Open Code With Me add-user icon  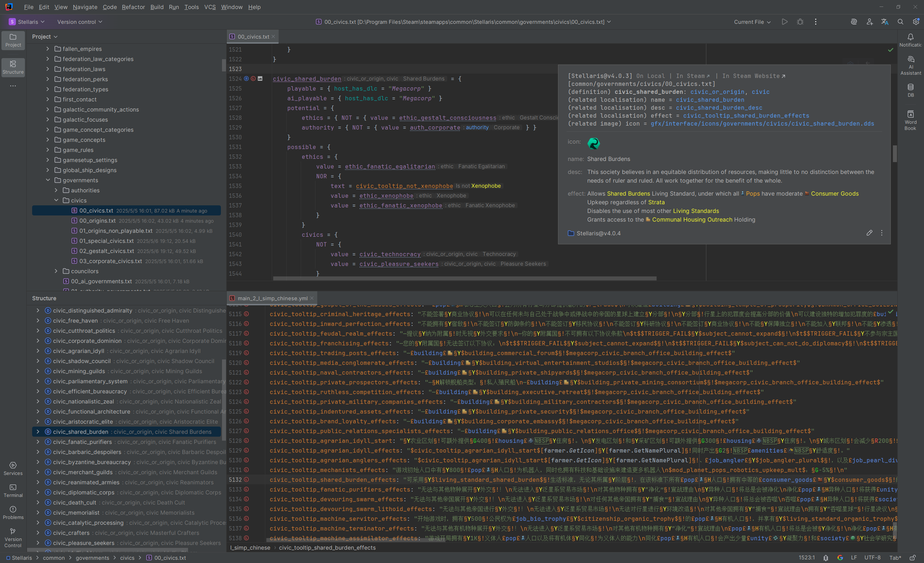click(869, 22)
